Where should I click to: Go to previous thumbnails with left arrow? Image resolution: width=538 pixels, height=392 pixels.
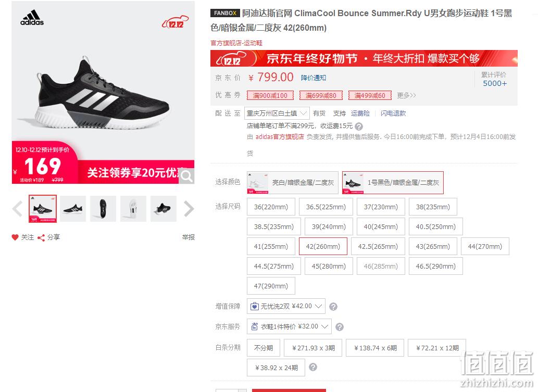tap(18, 209)
